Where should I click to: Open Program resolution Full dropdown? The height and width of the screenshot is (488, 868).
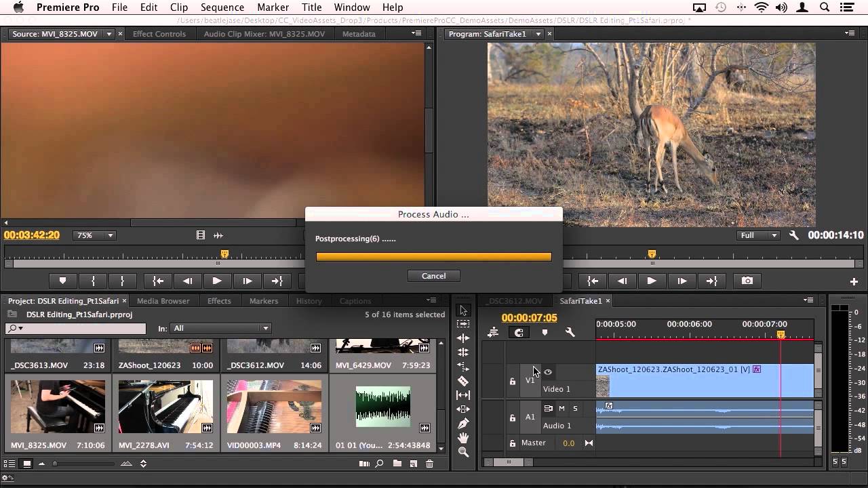coord(759,235)
